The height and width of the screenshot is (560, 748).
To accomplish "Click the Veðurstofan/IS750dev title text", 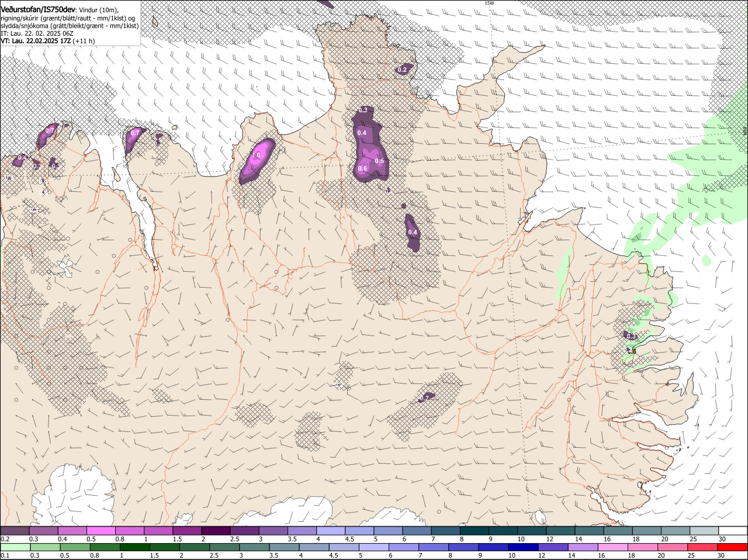I will tap(38, 10).
